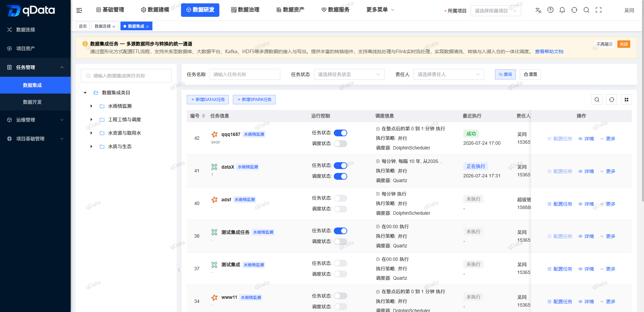Open notifications bell icon
This screenshot has width=644, height=312.
(x=562, y=10)
